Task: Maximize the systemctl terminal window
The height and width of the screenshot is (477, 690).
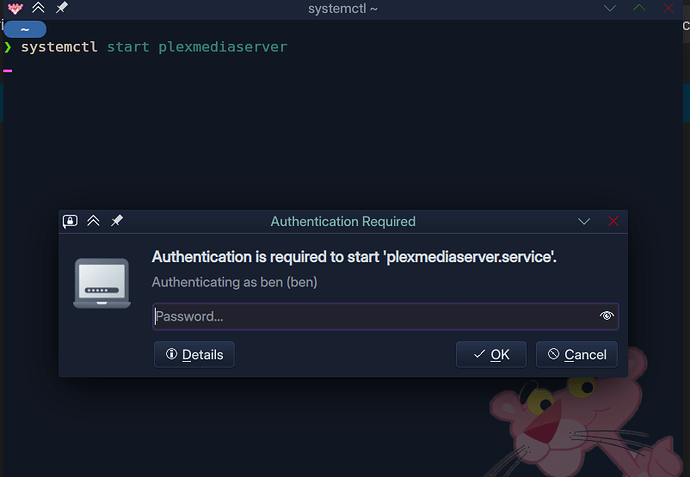Action: [639, 7]
